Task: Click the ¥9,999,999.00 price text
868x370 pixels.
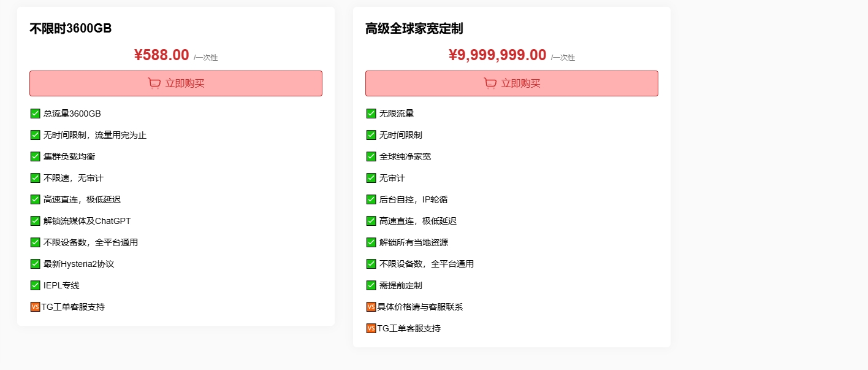Action: (x=497, y=55)
